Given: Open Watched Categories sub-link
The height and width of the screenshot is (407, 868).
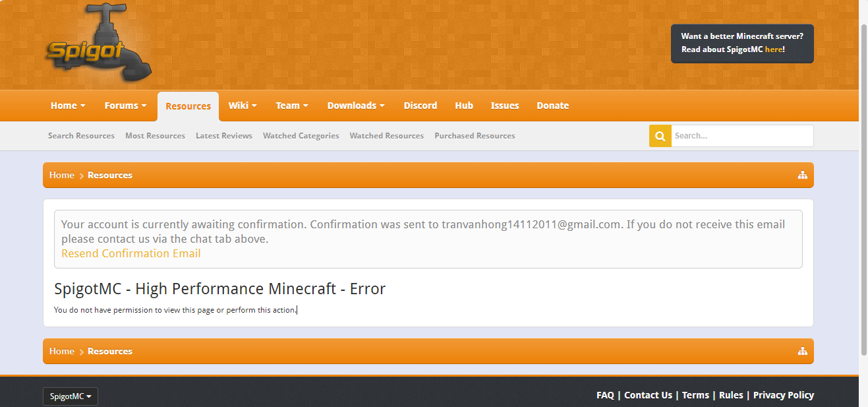Looking at the screenshot, I should click(301, 136).
